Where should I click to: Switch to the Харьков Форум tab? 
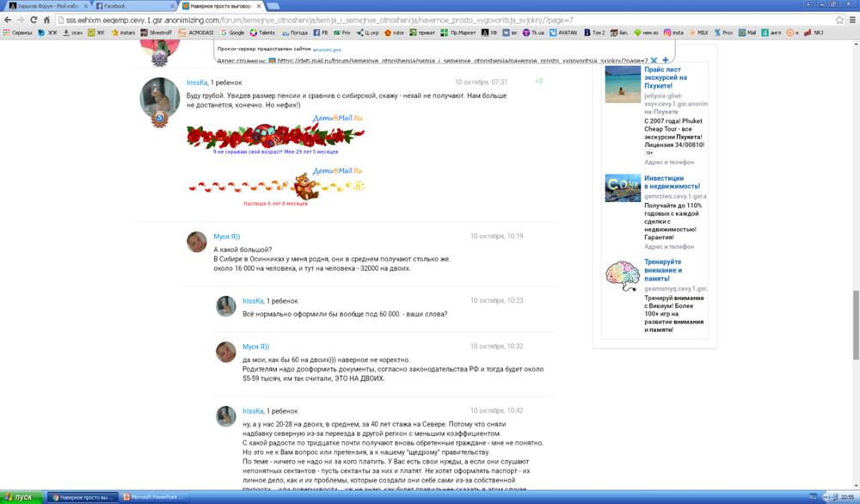coord(46,6)
